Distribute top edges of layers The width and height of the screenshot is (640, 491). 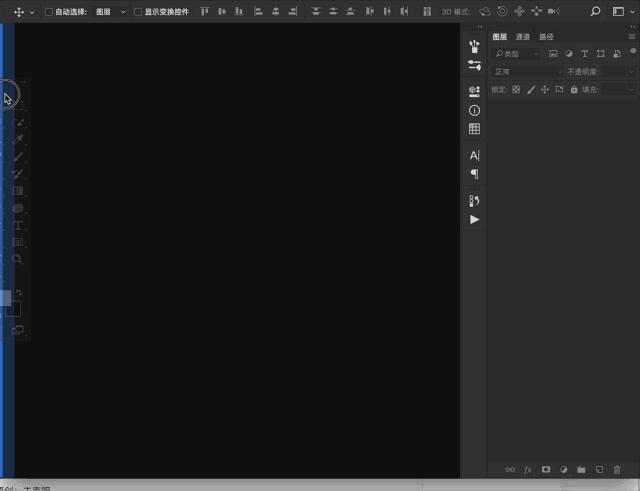316,11
